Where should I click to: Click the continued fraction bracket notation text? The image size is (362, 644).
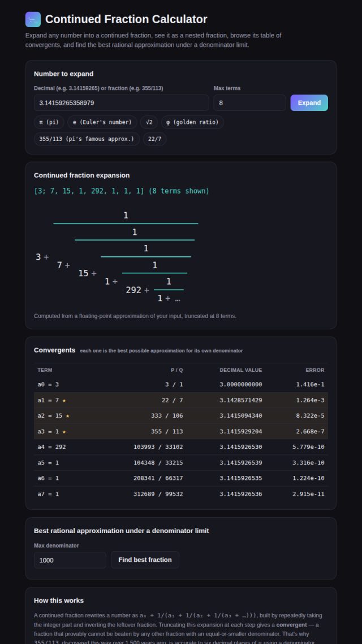(122, 191)
